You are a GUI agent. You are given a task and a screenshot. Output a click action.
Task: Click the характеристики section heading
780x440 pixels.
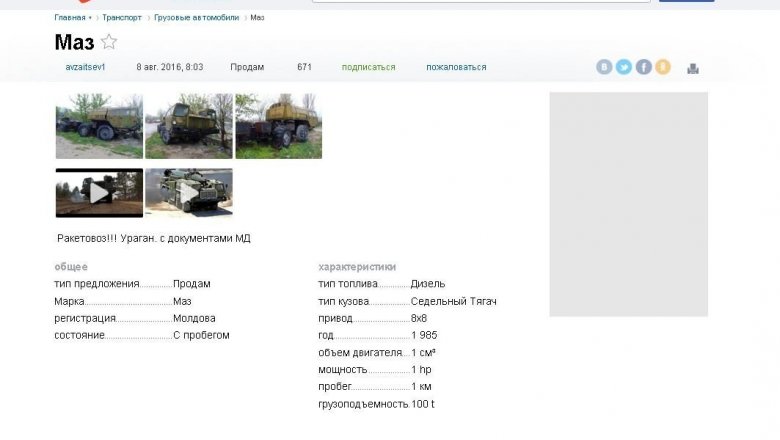point(357,267)
